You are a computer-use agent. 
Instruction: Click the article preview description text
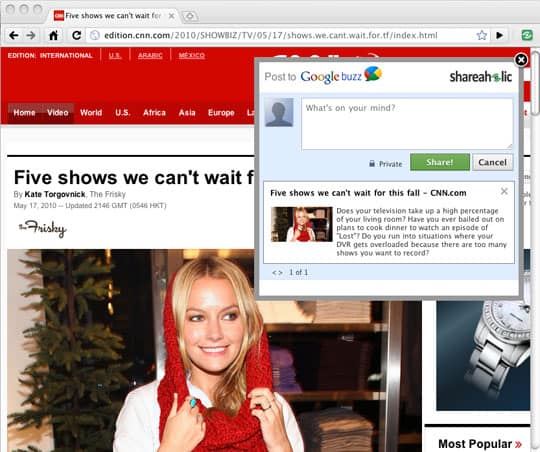[x=422, y=232]
